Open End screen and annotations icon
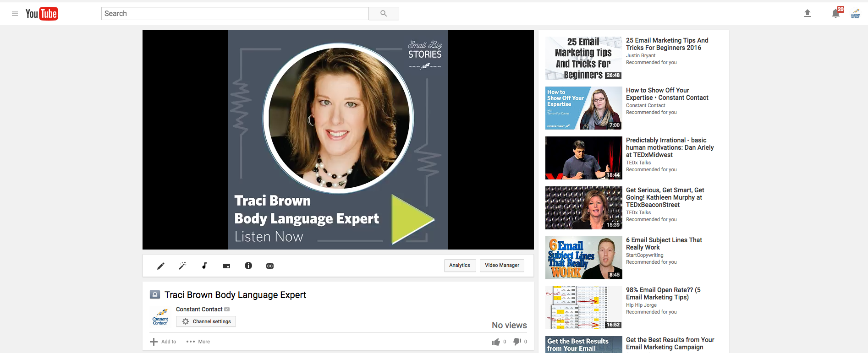 click(226, 266)
